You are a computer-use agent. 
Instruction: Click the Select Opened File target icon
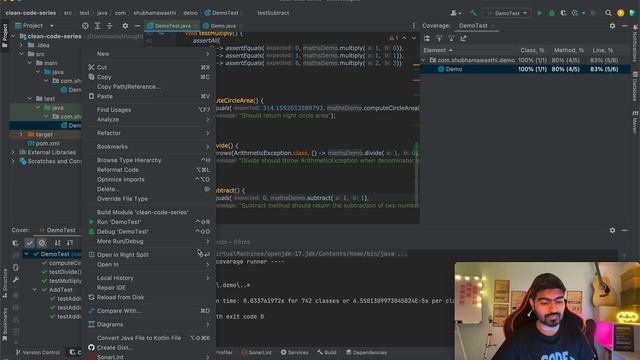85,26
